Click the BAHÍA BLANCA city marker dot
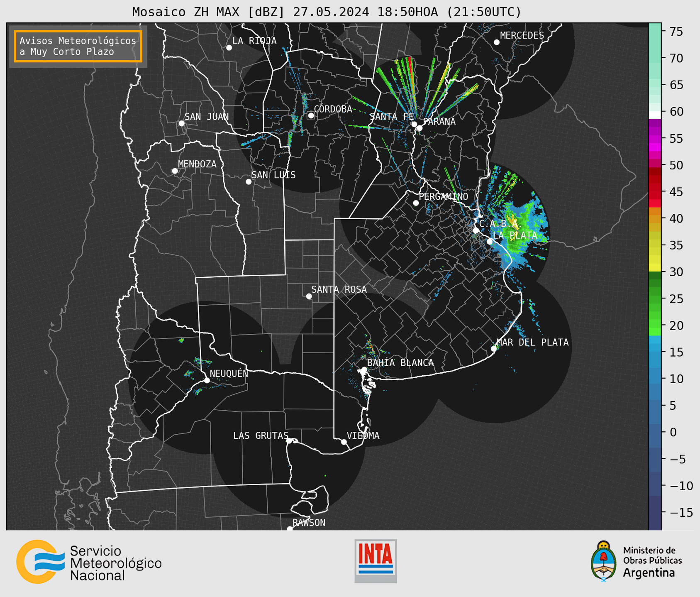 click(x=364, y=369)
